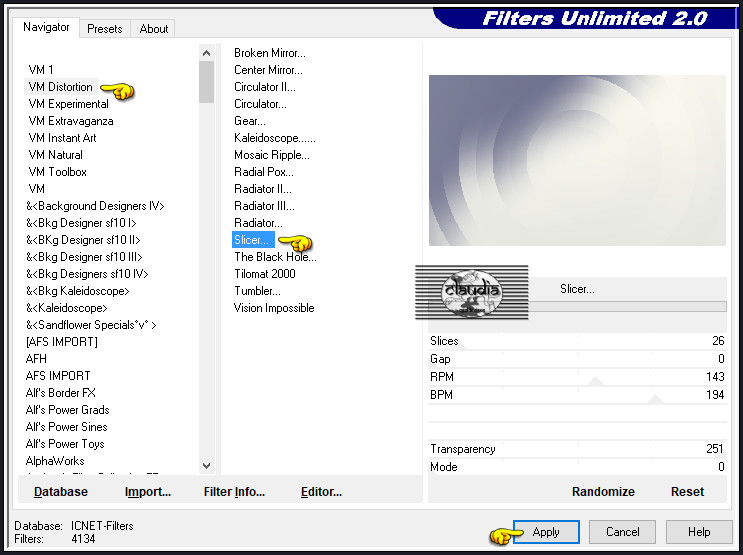The image size is (743, 555).
Task: Choose Center Mirror... filter
Action: [268, 70]
